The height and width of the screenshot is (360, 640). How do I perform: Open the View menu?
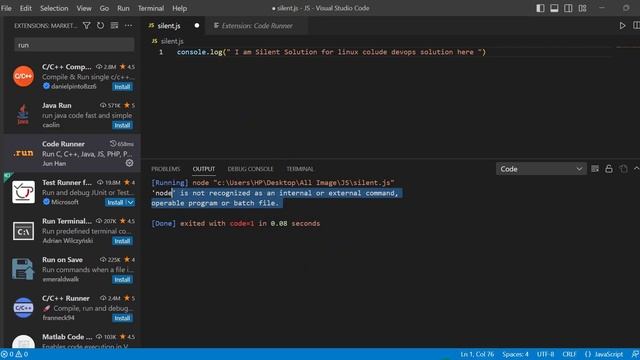click(x=84, y=8)
